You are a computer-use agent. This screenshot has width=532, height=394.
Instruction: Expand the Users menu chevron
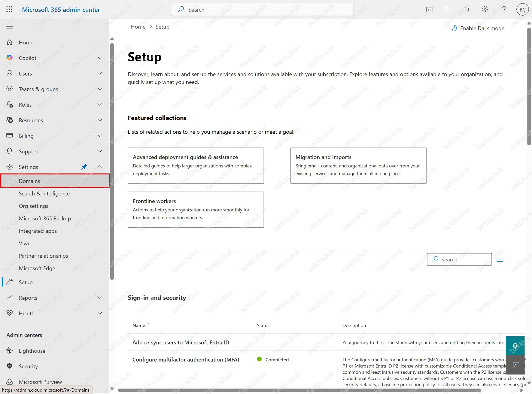(100, 73)
